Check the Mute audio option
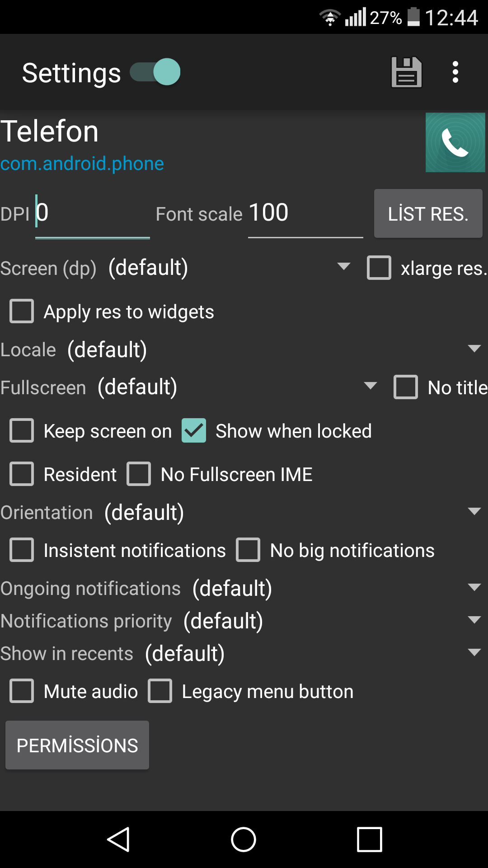Screen dimensions: 488x868 pyautogui.click(x=22, y=691)
